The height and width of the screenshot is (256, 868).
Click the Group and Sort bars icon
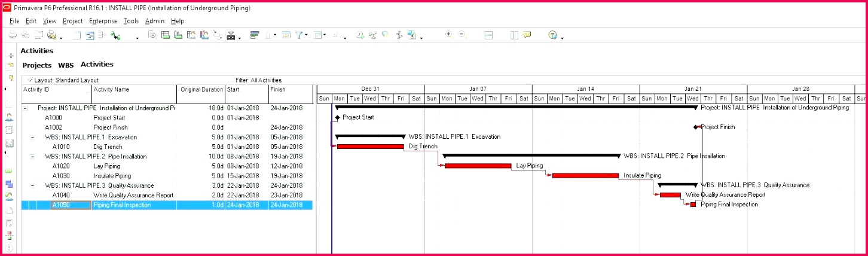tap(255, 36)
